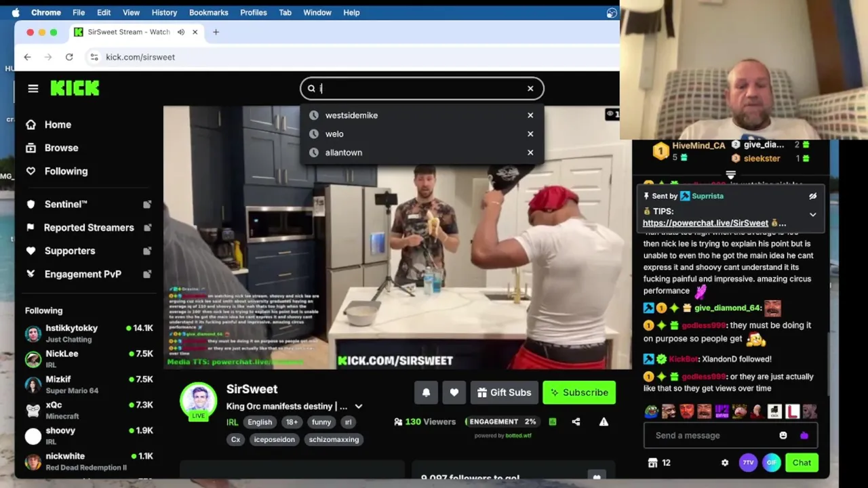Image resolution: width=868 pixels, height=488 pixels.
Task: Click SirSweet channel avatar
Action: click(198, 401)
